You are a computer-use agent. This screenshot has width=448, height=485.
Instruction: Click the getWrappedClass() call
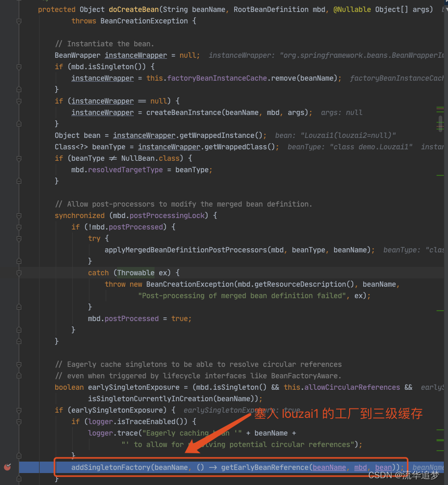point(240,147)
